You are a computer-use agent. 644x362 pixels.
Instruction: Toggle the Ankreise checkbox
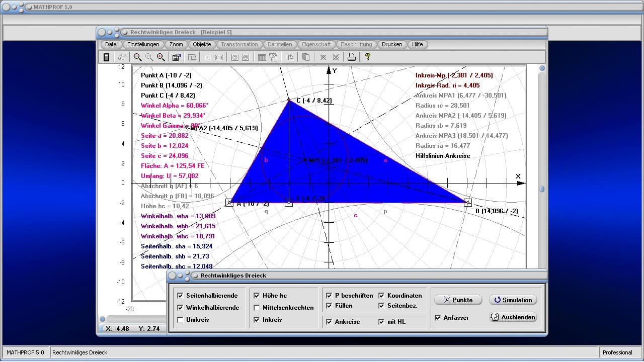point(330,322)
